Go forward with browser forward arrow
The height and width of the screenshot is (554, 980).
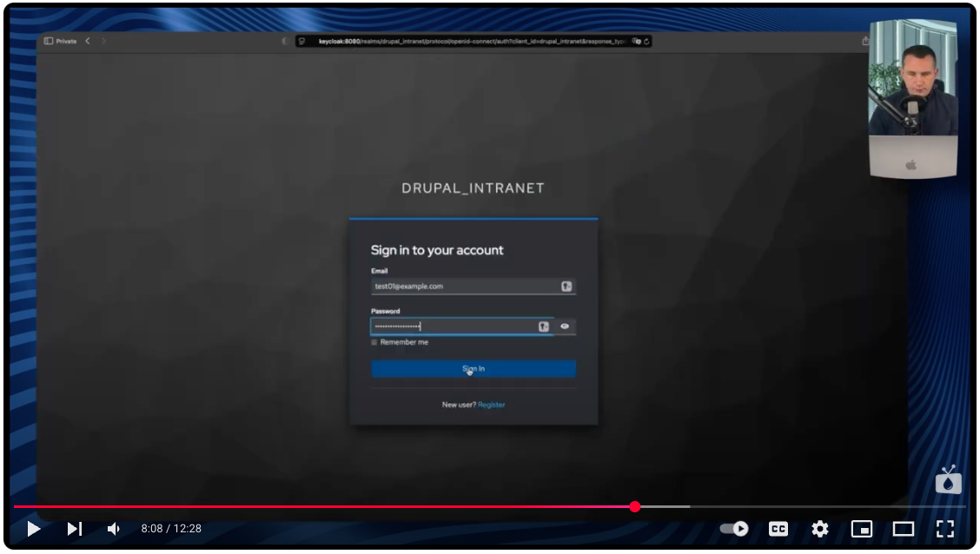tap(103, 41)
